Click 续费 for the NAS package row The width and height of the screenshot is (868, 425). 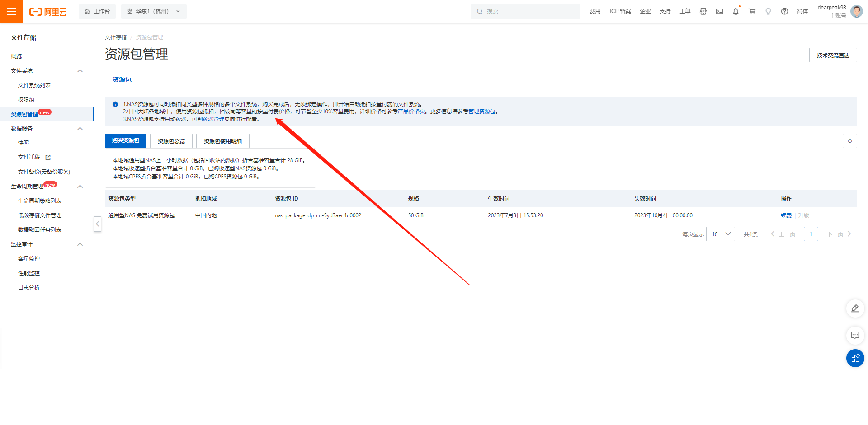786,215
